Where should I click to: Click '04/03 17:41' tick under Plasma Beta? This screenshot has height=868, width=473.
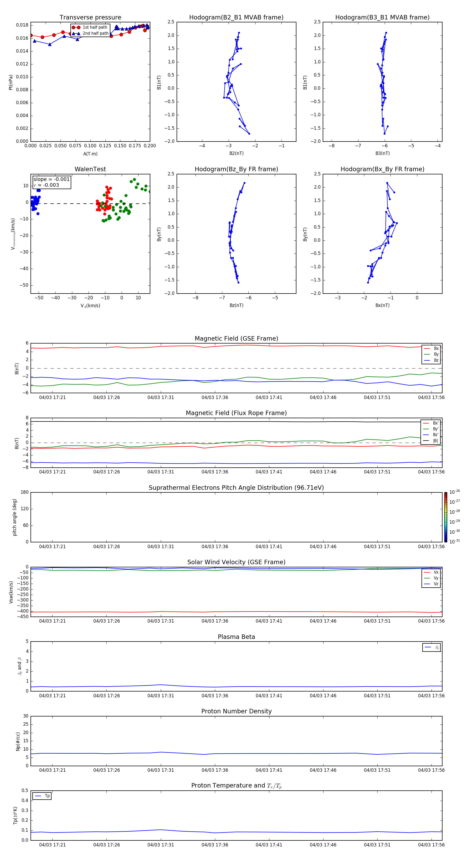tap(269, 695)
